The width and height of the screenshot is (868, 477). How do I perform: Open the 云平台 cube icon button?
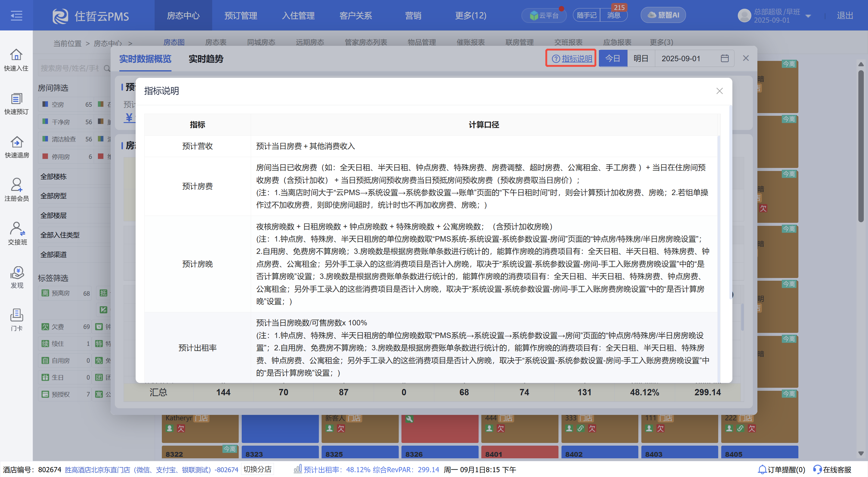tap(543, 15)
